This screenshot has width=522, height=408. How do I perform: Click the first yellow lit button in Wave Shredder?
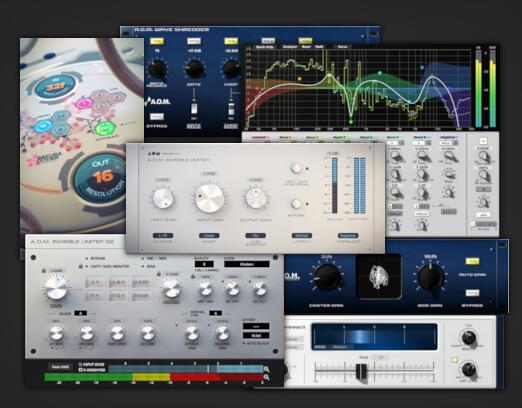point(157,41)
